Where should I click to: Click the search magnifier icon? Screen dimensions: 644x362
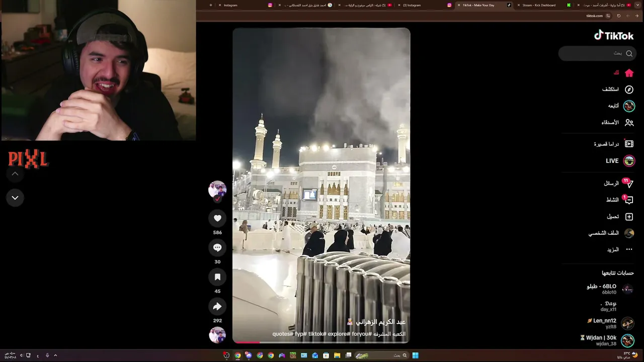[629, 53]
